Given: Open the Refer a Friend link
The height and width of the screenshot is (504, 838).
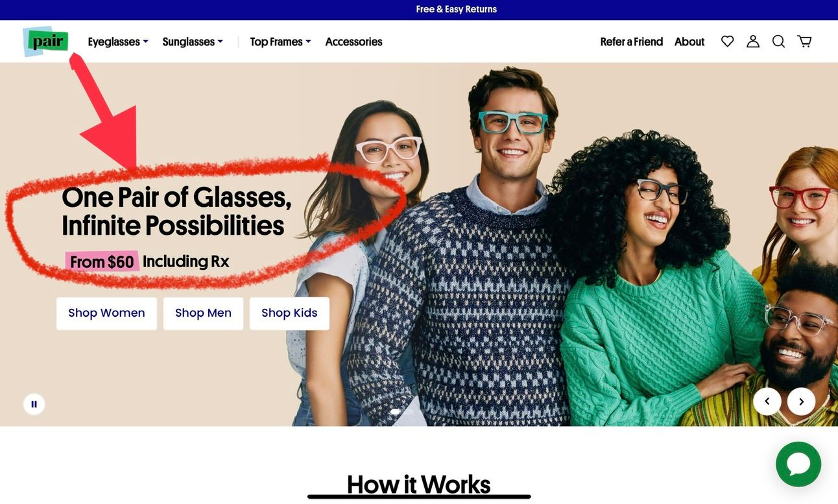Looking at the screenshot, I should tap(632, 42).
